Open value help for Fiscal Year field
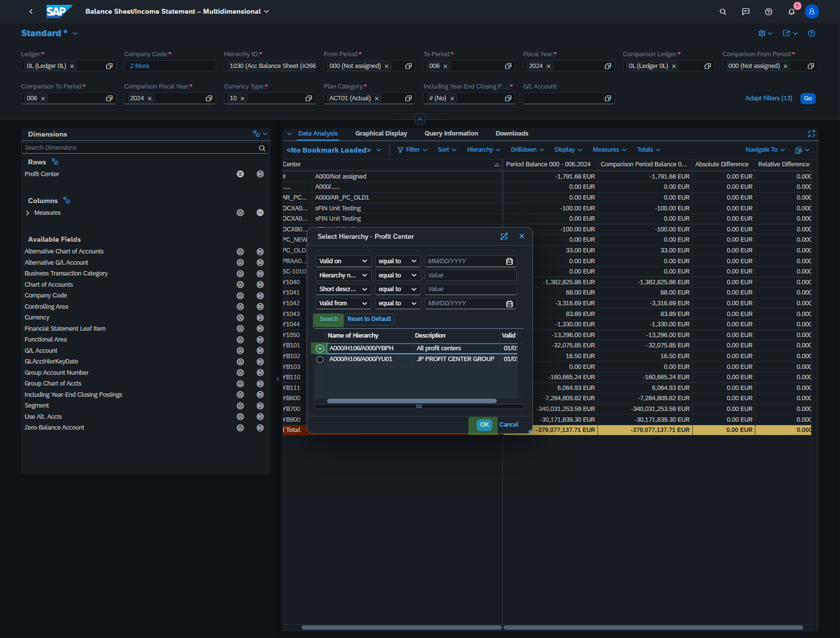 pos(608,66)
